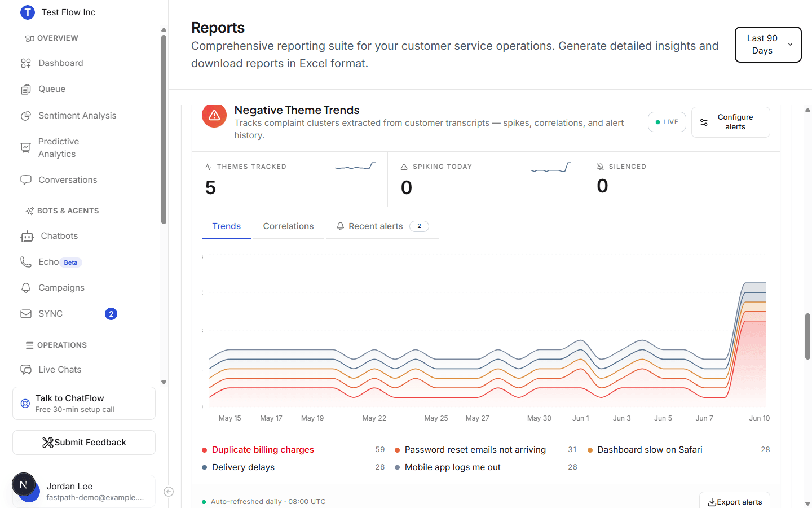This screenshot has width=812, height=508.
Task: Click the Configure alerts button
Action: click(x=731, y=122)
